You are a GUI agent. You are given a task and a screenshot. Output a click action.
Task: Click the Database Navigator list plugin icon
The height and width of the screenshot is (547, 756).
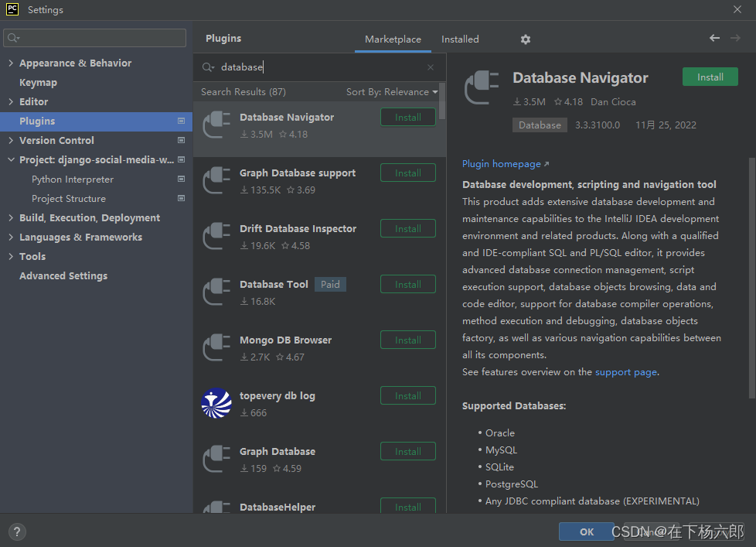coord(216,125)
